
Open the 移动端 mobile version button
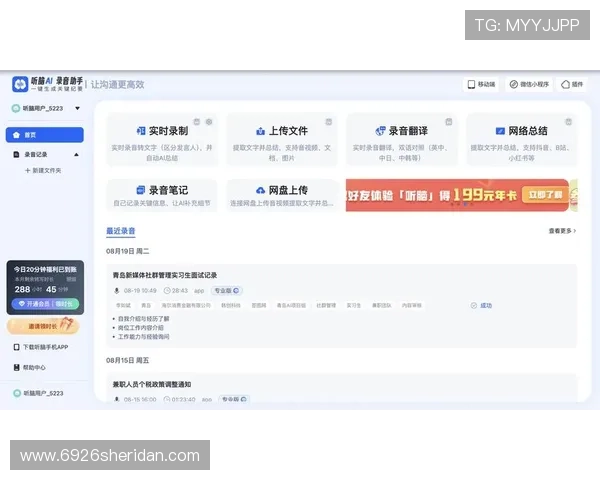(482, 84)
